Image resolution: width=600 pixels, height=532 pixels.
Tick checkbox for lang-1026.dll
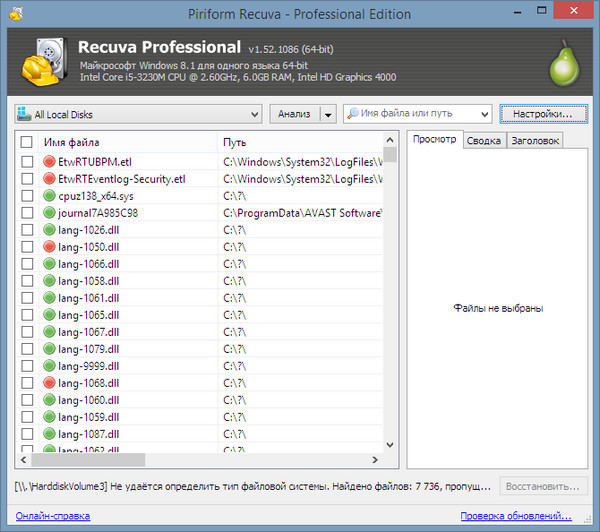pos(27,229)
